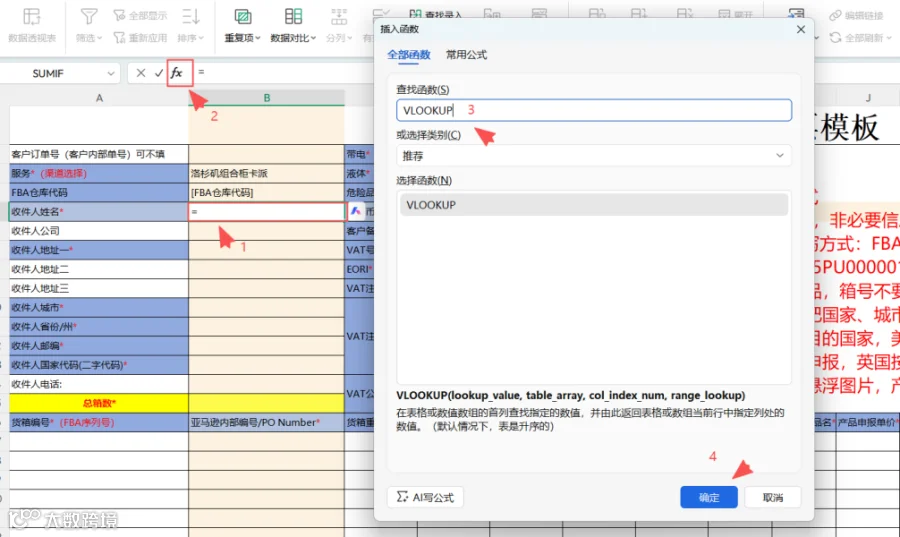Click the AI assistant icon beside active cell
900x537 pixels.
[356, 211]
